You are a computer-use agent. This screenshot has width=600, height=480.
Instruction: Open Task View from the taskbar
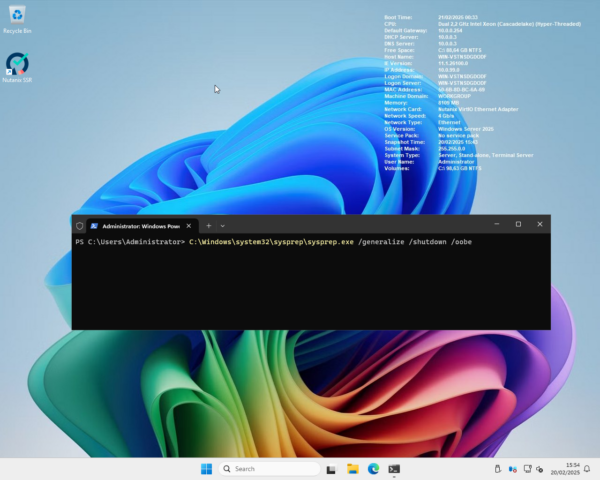pyautogui.click(x=331, y=468)
